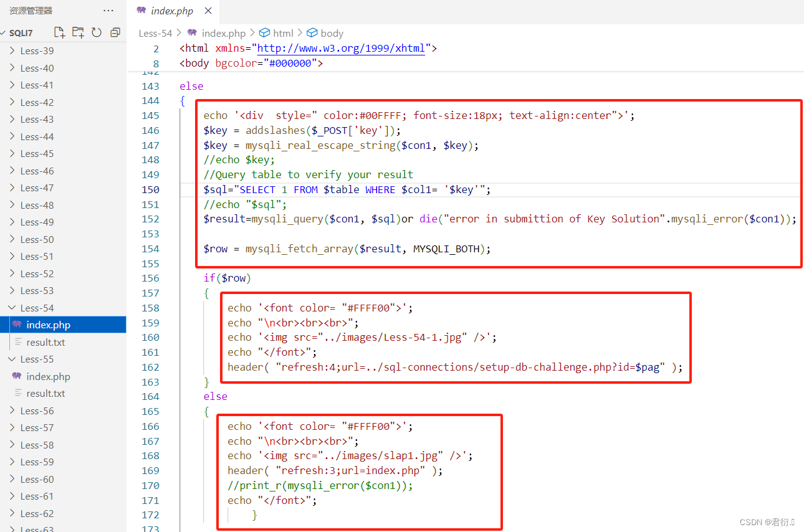
Task: Click the slap1.jpg image echo line
Action: [x=350, y=456]
